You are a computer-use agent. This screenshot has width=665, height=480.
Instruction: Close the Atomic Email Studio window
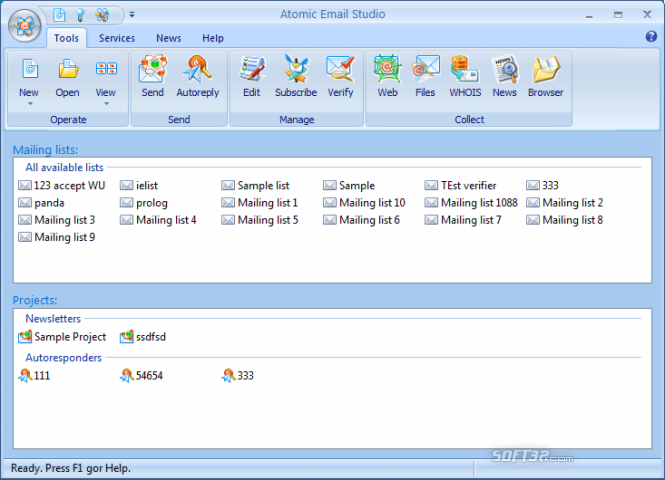[647, 15]
